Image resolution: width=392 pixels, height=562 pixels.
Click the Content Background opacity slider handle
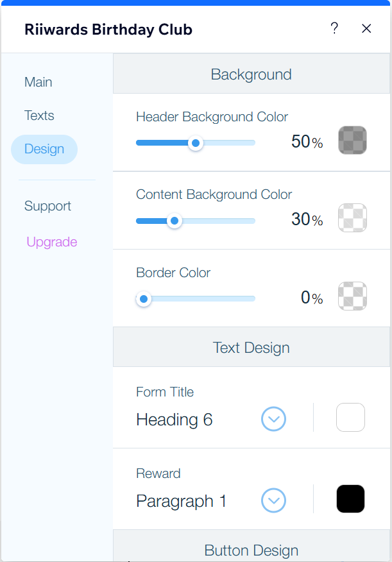click(x=174, y=221)
